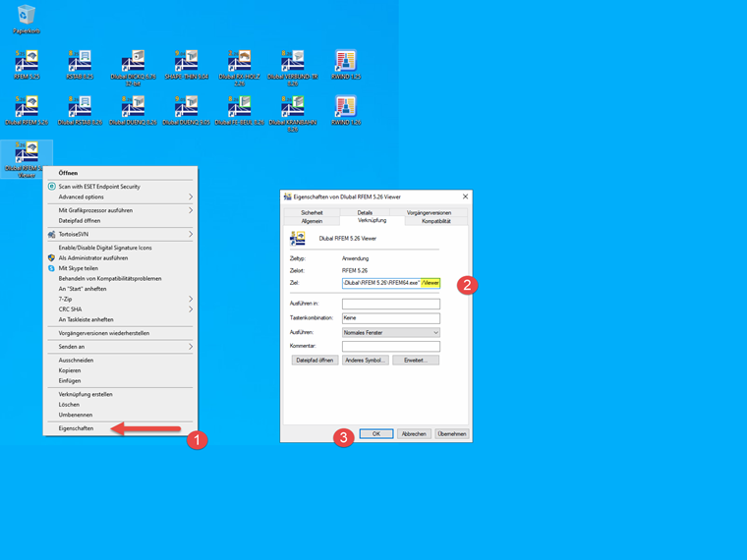This screenshot has width=747, height=560.
Task: Expand the TortoiseSVN submenu
Action: 120,234
